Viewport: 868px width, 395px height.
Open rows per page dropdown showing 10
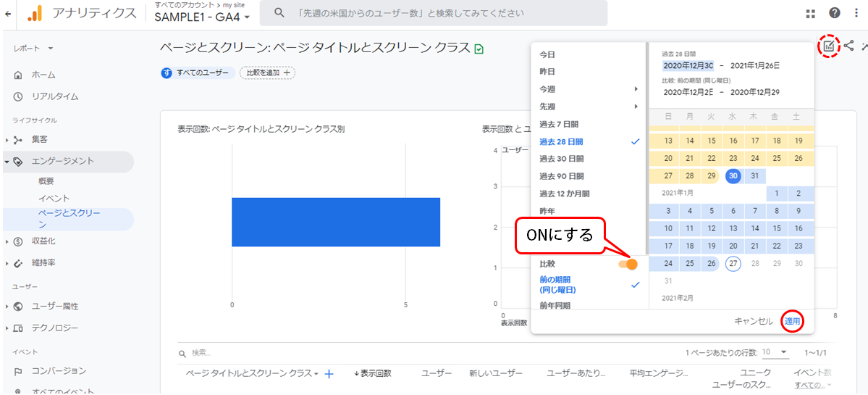tap(775, 352)
